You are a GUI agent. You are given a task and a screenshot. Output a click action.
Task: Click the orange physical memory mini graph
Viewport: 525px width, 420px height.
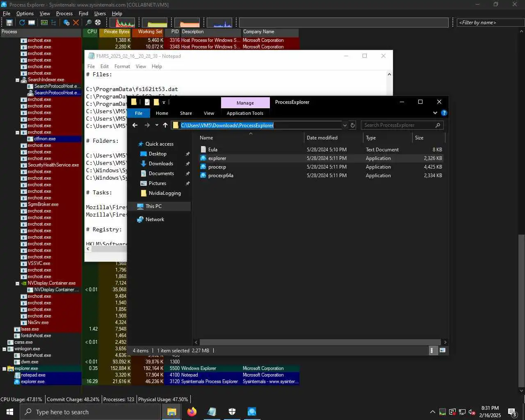(x=187, y=23)
